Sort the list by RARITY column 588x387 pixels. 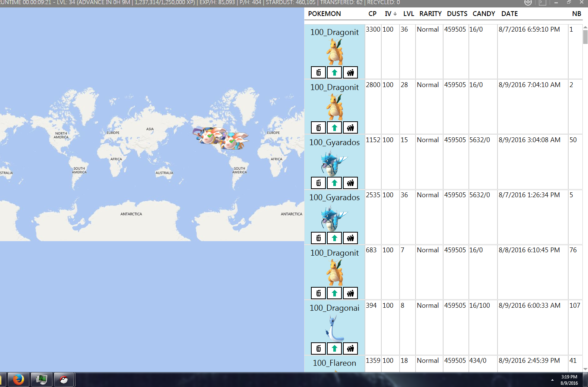(430, 14)
